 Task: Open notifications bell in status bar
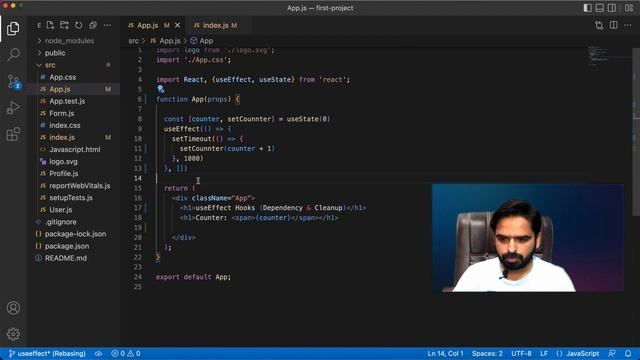tap(628, 353)
